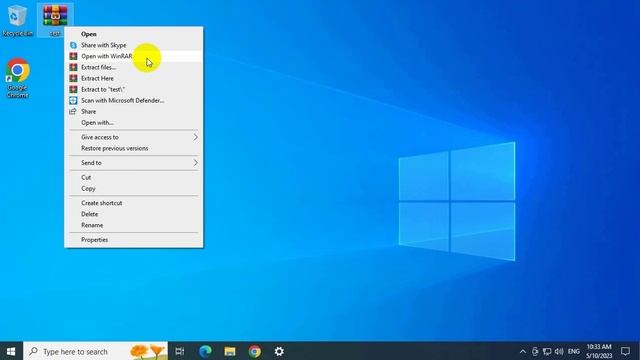Click the Meet Now tray icon
The image size is (640, 360).
coord(535,351)
